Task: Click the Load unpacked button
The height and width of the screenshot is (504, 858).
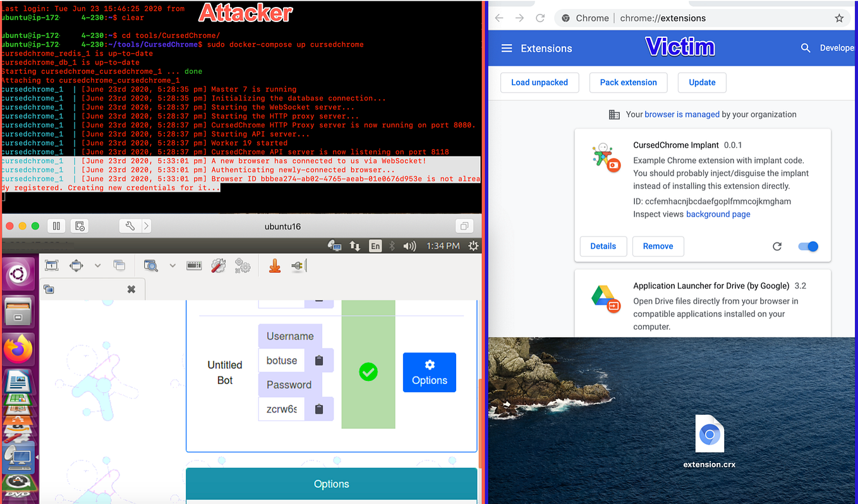Action: 540,82
